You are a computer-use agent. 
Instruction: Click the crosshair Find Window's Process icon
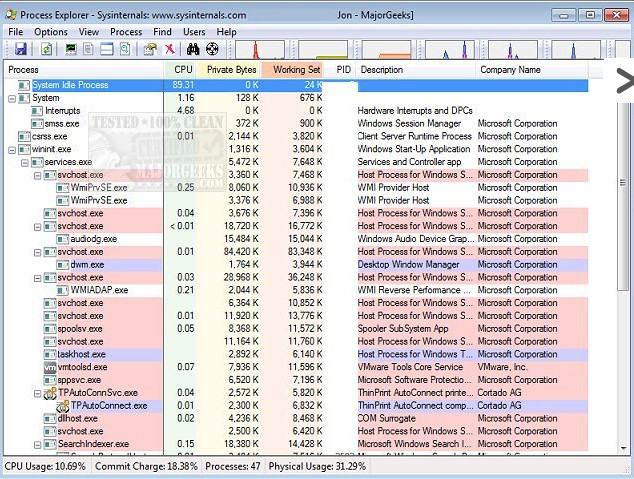click(x=212, y=49)
